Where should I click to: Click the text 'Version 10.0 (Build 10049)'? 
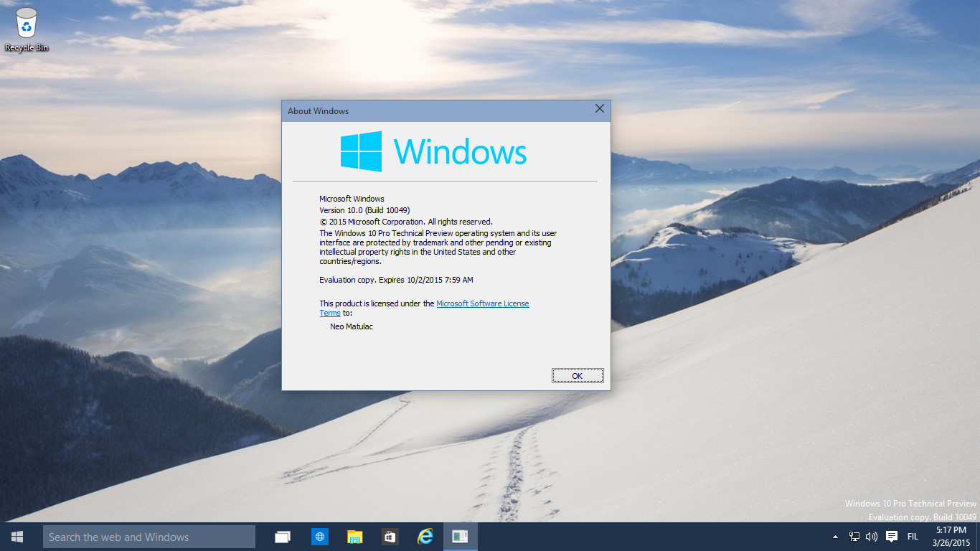(364, 210)
